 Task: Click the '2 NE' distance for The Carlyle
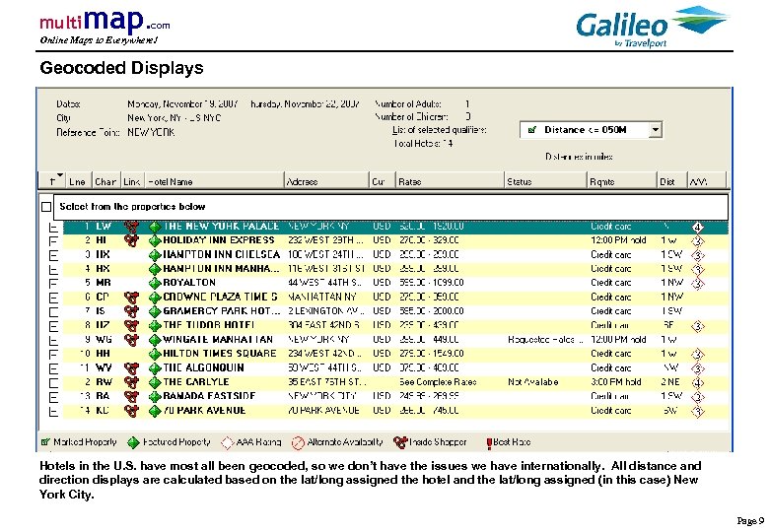coord(670,382)
